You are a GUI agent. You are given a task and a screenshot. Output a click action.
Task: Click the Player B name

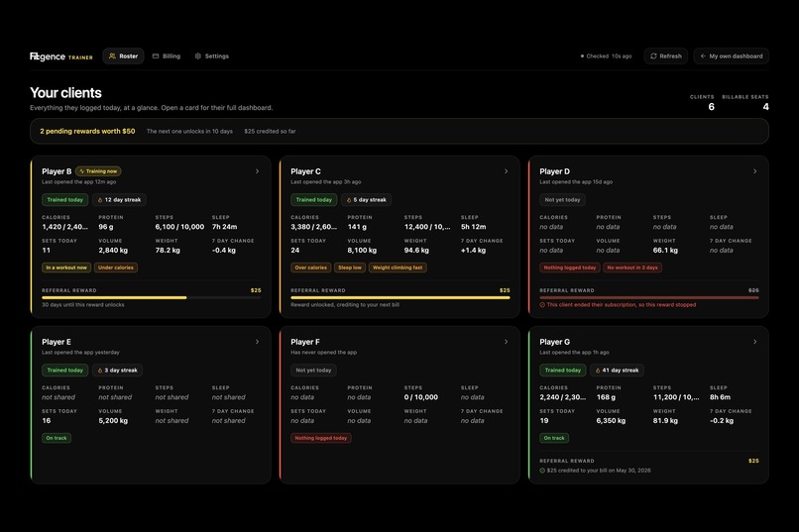57,171
